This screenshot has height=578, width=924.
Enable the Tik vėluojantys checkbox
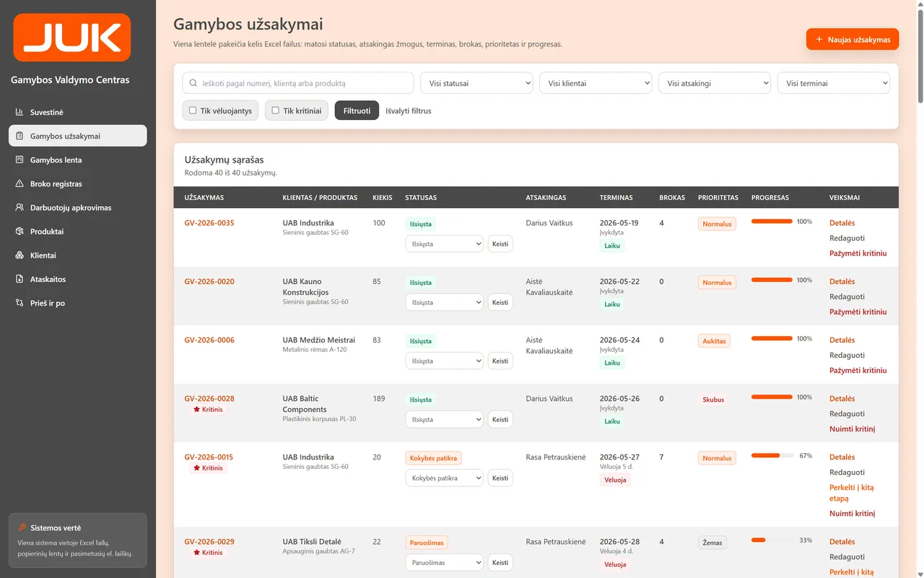(x=193, y=111)
